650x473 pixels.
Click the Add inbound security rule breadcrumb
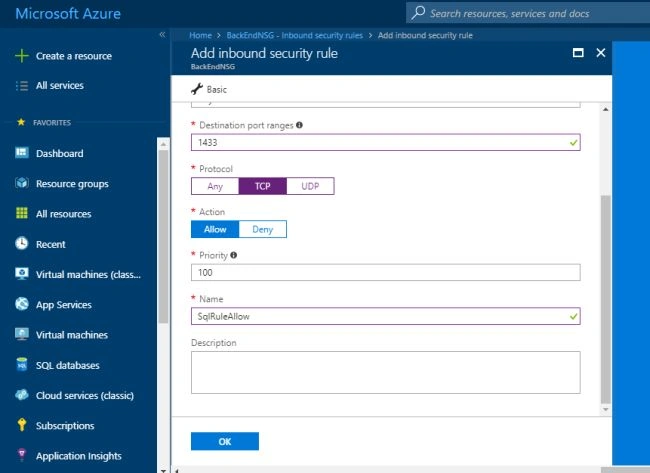425,35
